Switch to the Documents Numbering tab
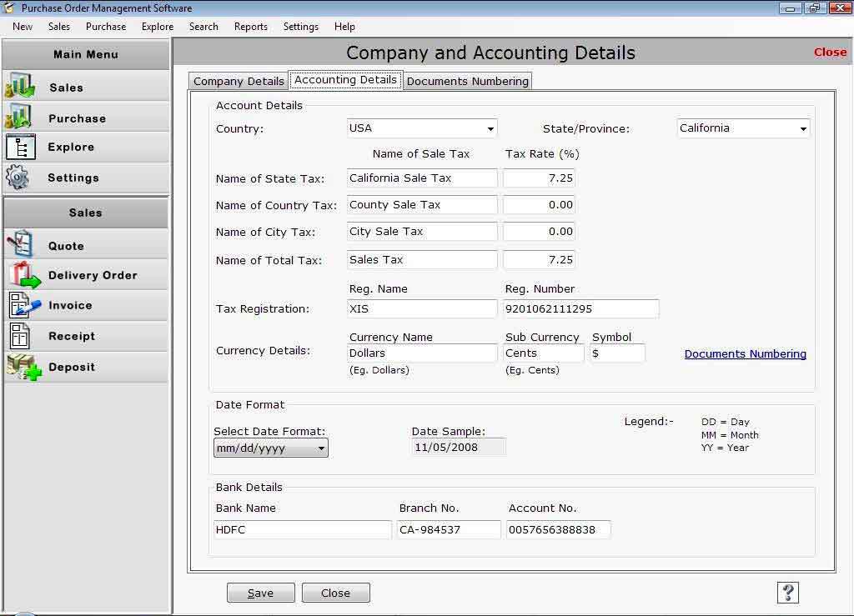 (x=467, y=81)
